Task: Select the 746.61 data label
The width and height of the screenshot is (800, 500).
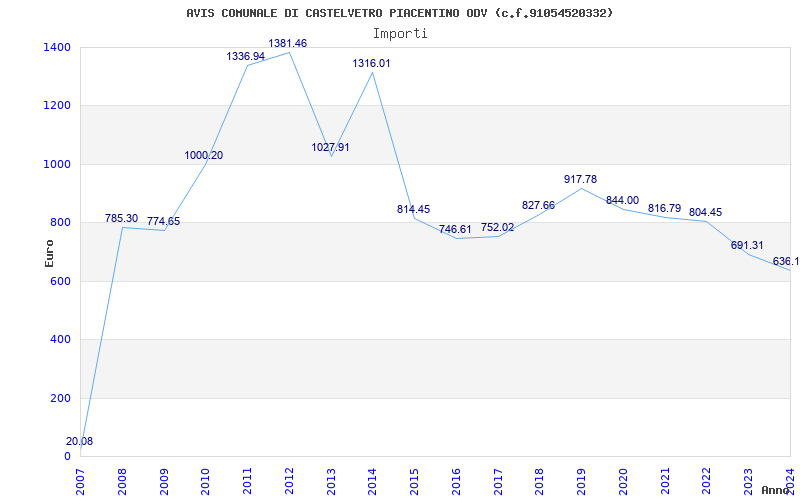Action: (455, 230)
